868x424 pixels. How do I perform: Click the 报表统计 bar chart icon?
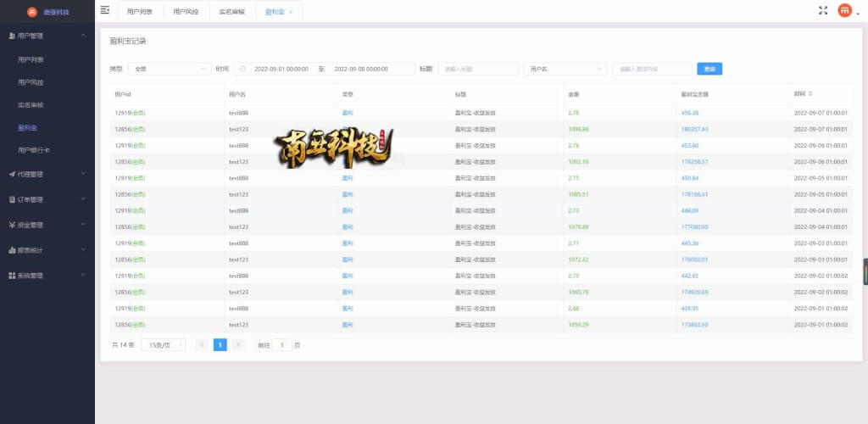pos(12,250)
